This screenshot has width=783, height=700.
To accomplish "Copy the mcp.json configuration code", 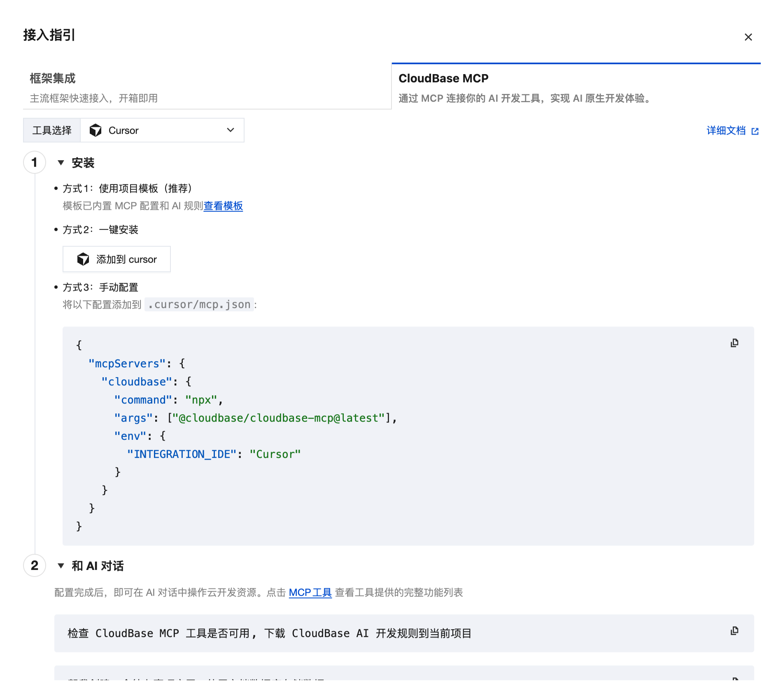I will pyautogui.click(x=734, y=343).
